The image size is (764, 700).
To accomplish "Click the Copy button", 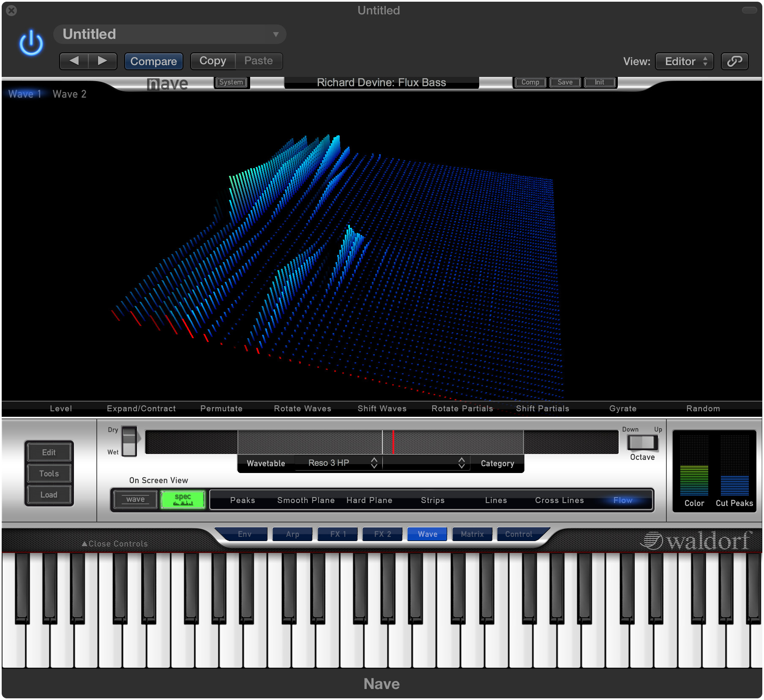I will click(x=213, y=61).
